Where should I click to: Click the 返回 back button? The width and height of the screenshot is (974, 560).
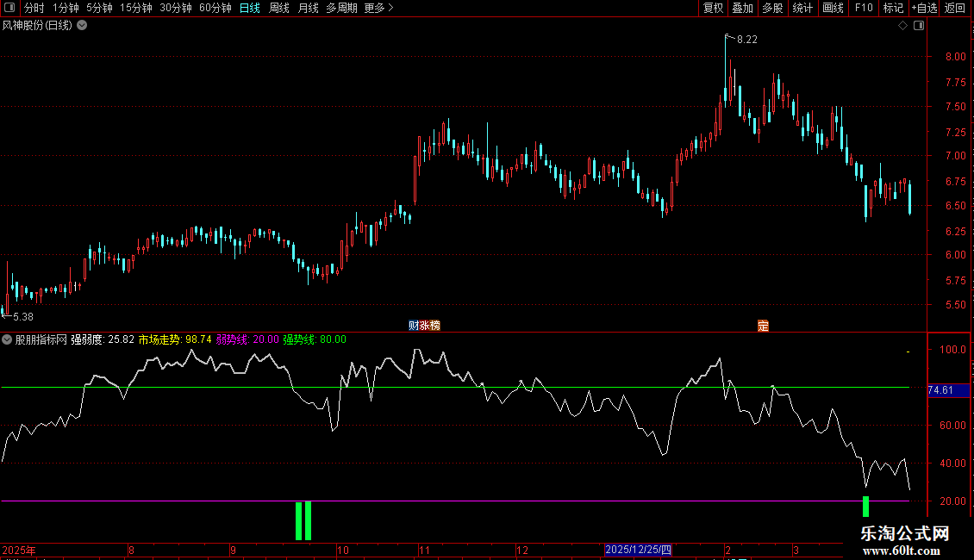(955, 8)
